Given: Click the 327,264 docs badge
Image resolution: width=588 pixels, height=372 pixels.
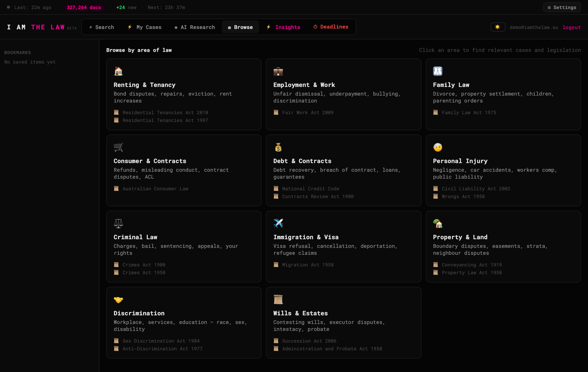Looking at the screenshot, I should coord(84,7).
